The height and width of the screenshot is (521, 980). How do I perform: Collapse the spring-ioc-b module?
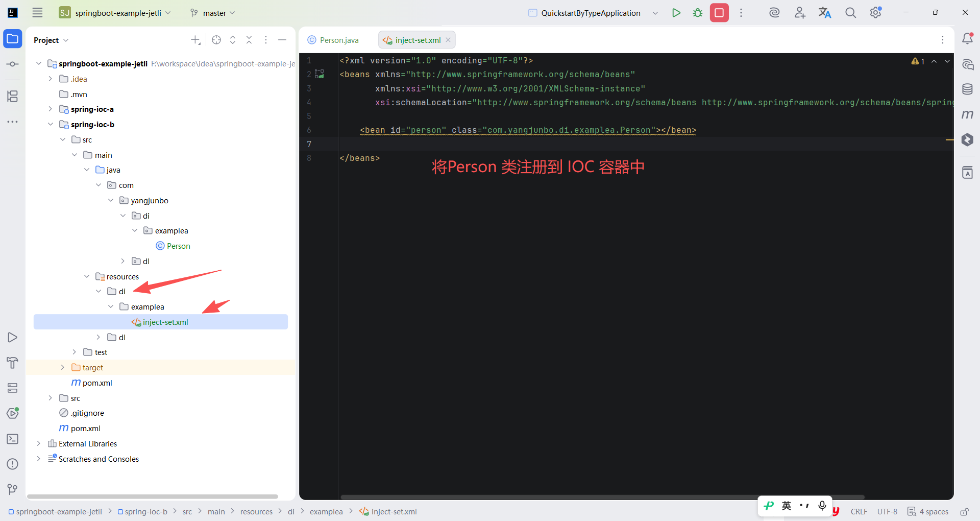pyautogui.click(x=50, y=124)
